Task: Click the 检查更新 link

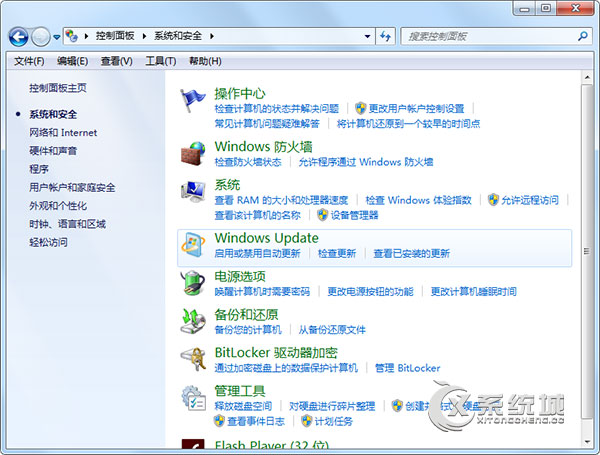Action: coord(337,253)
